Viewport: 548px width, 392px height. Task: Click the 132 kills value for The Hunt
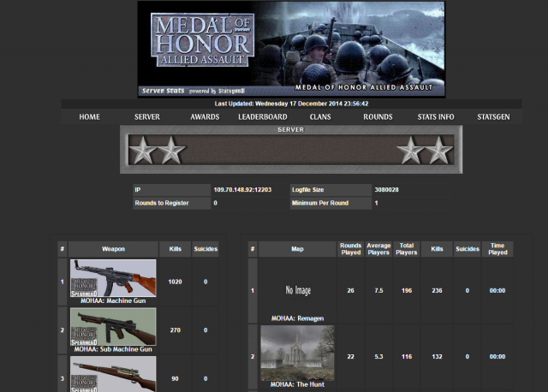pos(437,357)
